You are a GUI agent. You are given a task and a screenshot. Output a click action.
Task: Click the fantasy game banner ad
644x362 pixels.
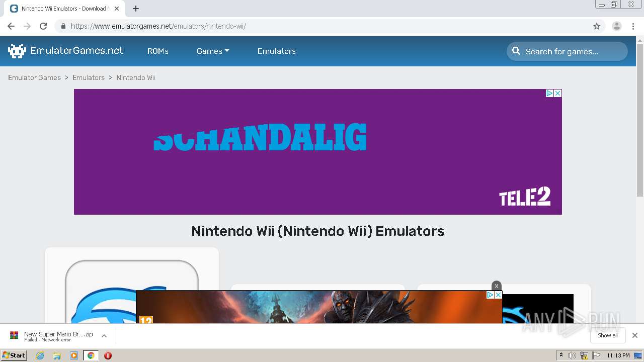(x=319, y=307)
